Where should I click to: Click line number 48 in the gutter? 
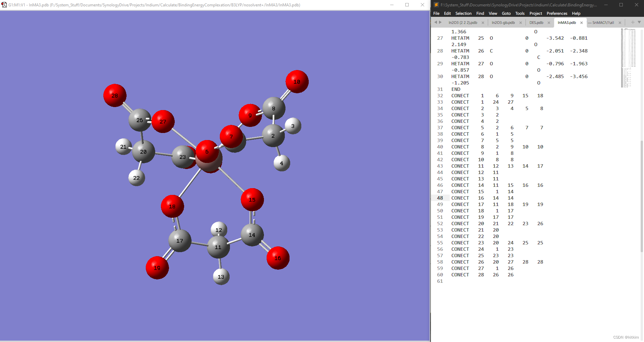440,198
